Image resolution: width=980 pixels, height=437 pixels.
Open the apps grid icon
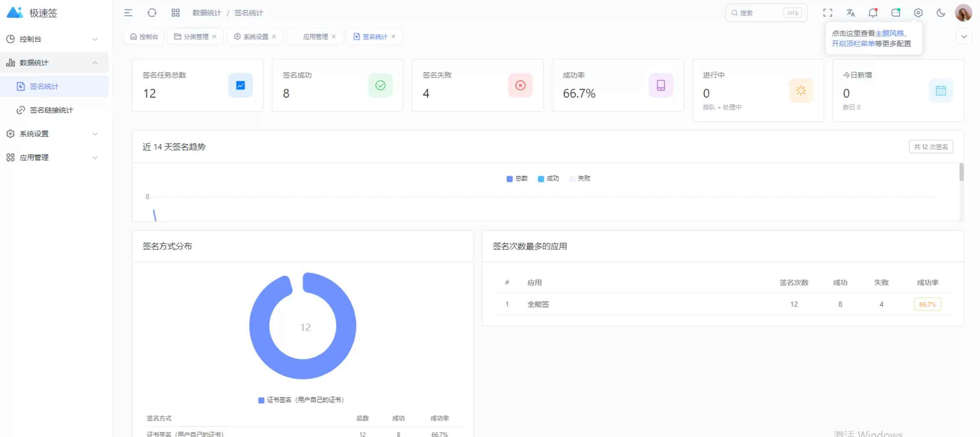(176, 13)
